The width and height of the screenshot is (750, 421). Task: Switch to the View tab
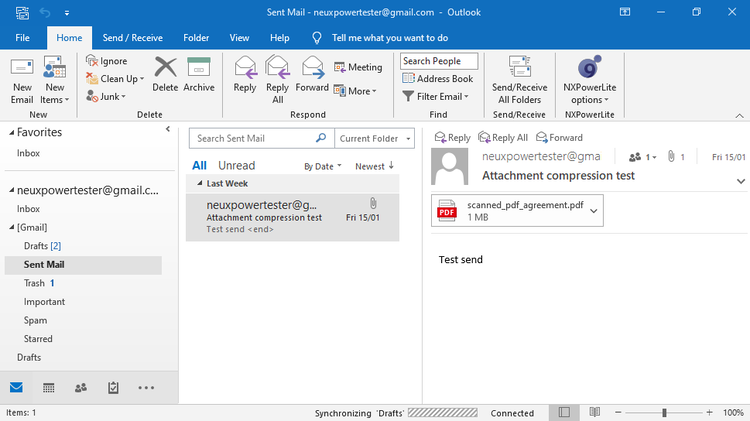239,38
